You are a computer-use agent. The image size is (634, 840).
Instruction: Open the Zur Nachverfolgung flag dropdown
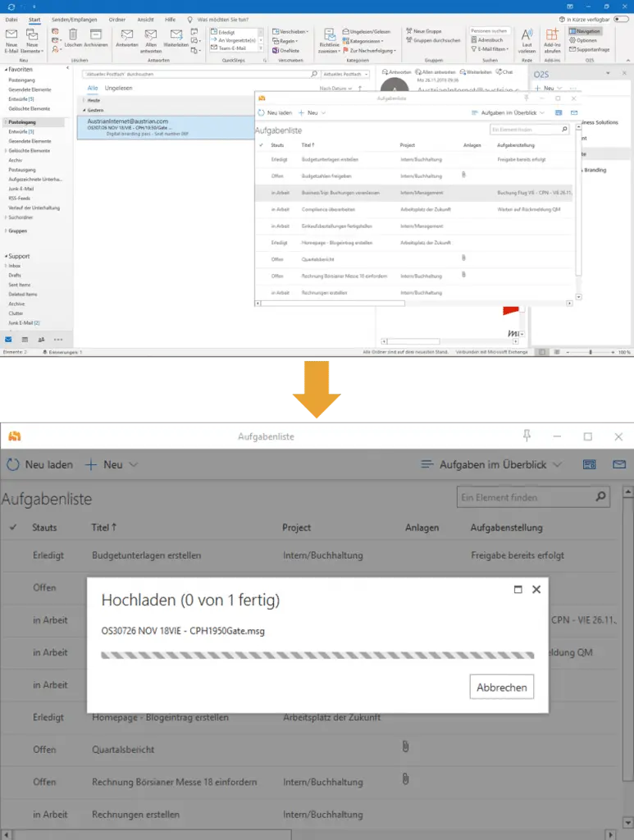(x=369, y=50)
